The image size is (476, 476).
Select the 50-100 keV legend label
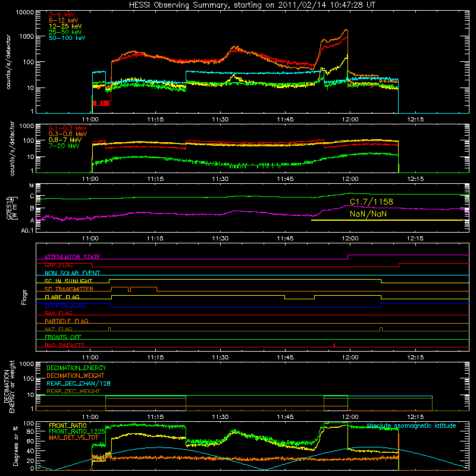[67, 38]
